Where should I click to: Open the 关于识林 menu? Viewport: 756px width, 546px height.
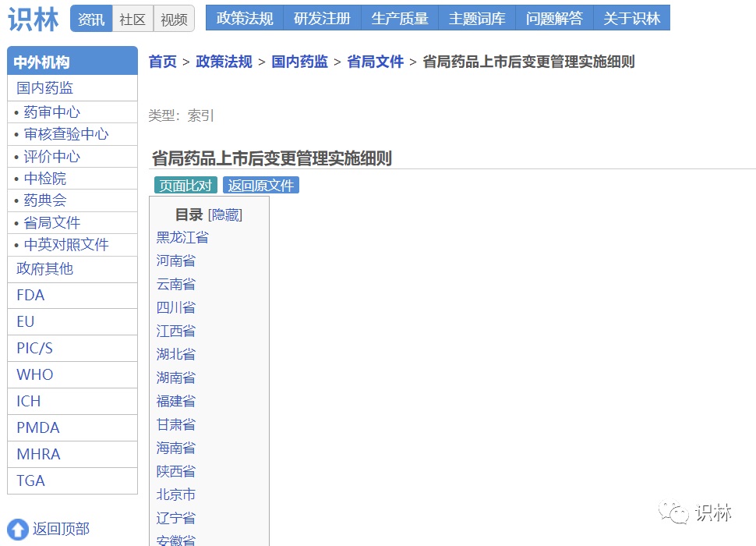631,18
